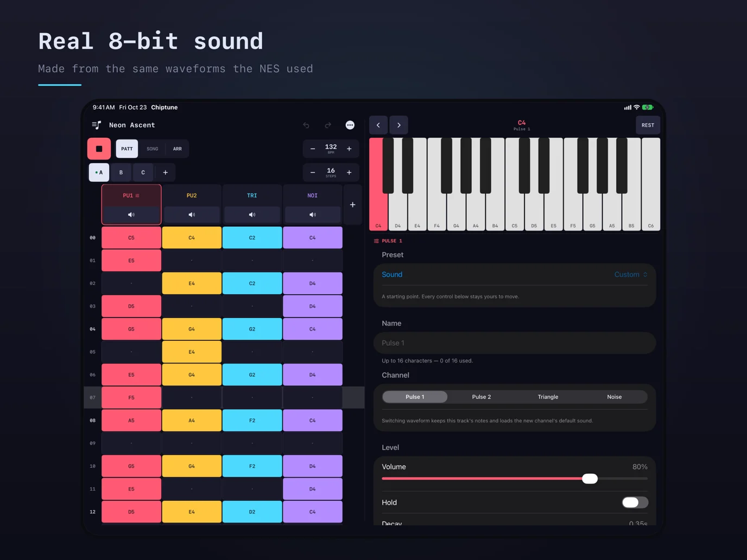Choose Triangle channel segment
The image size is (747, 560).
coord(548,397)
